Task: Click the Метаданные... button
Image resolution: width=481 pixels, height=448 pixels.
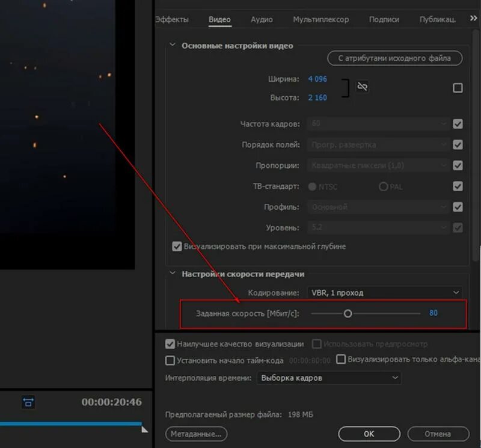Action: (197, 434)
